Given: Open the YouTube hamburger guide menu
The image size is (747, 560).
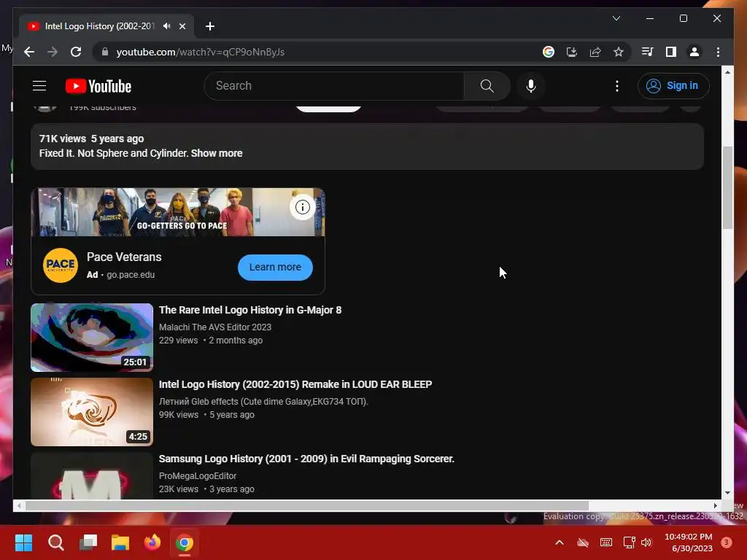Looking at the screenshot, I should (39, 86).
